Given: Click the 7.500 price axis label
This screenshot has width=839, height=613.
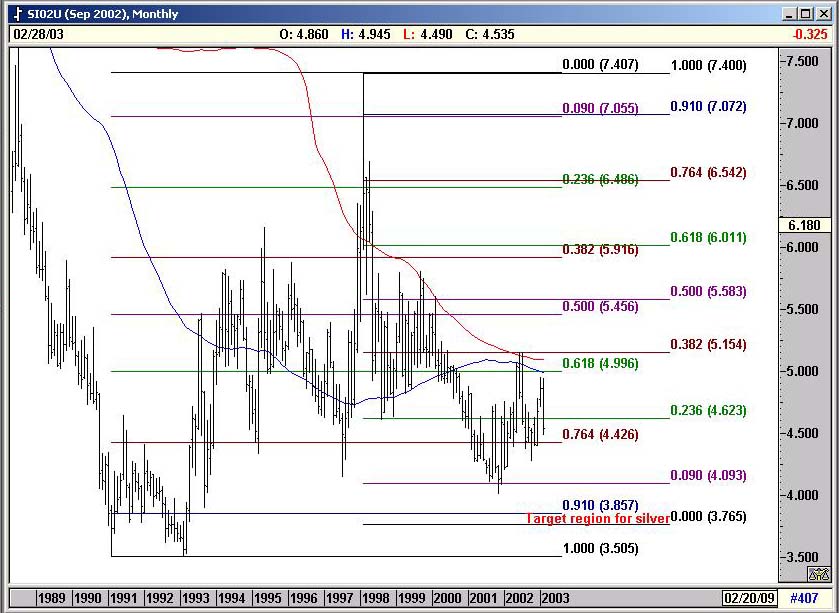Looking at the screenshot, I should 803,61.
